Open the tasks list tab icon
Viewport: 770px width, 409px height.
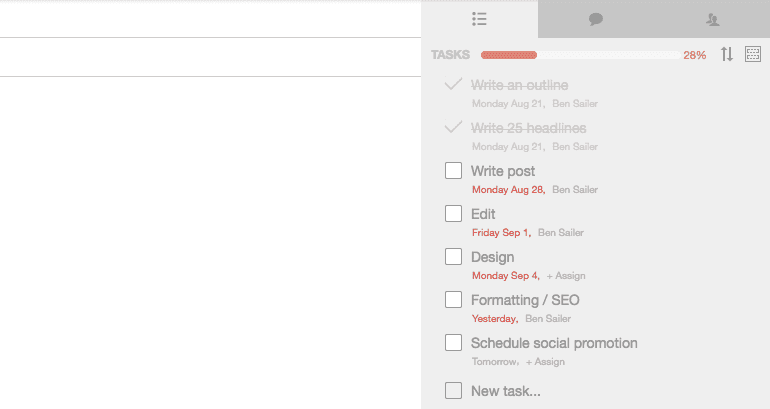pos(479,19)
